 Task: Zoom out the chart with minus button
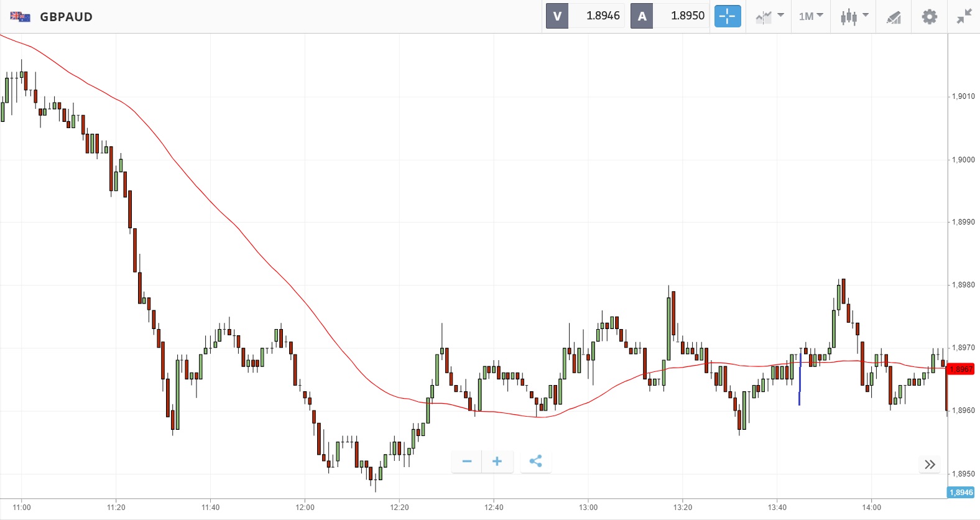click(467, 462)
